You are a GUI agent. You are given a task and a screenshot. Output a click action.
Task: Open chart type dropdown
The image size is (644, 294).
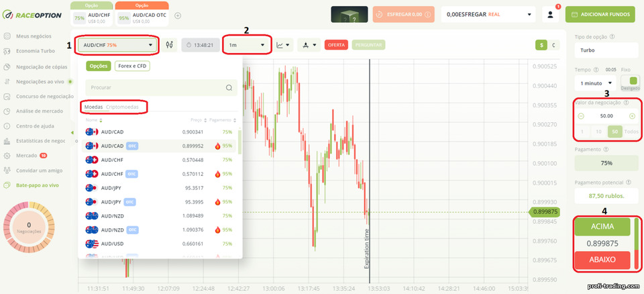pos(284,45)
